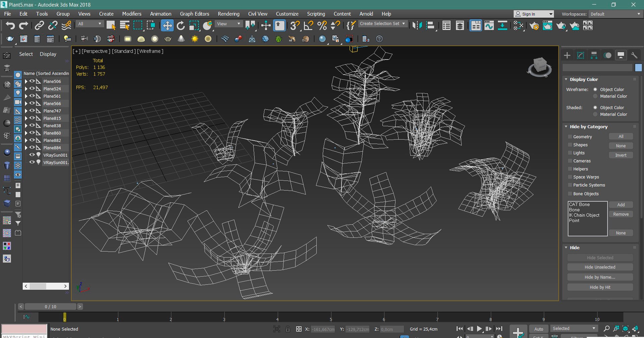The width and height of the screenshot is (644, 338).
Task: Open the Workspaces Default dropdown
Action: pyautogui.click(x=615, y=14)
